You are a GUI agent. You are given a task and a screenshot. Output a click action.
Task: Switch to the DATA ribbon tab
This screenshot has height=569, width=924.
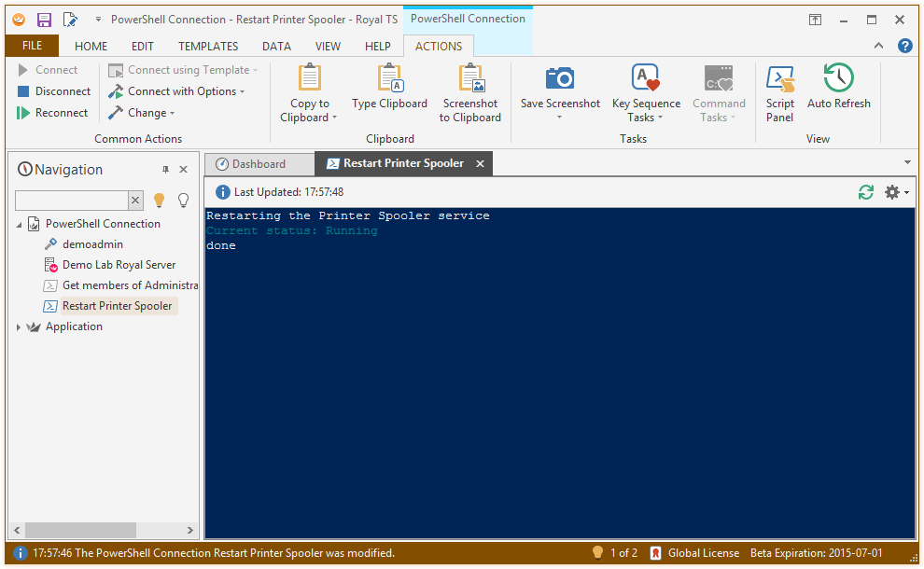(x=276, y=47)
